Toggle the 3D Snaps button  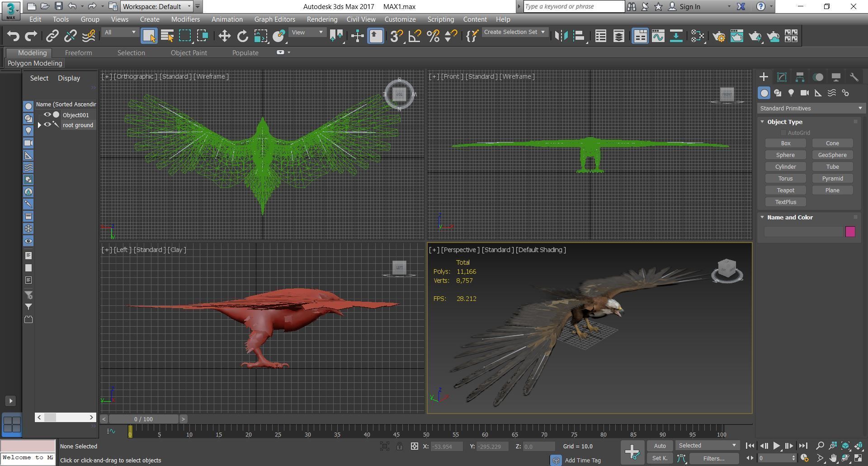click(x=396, y=36)
